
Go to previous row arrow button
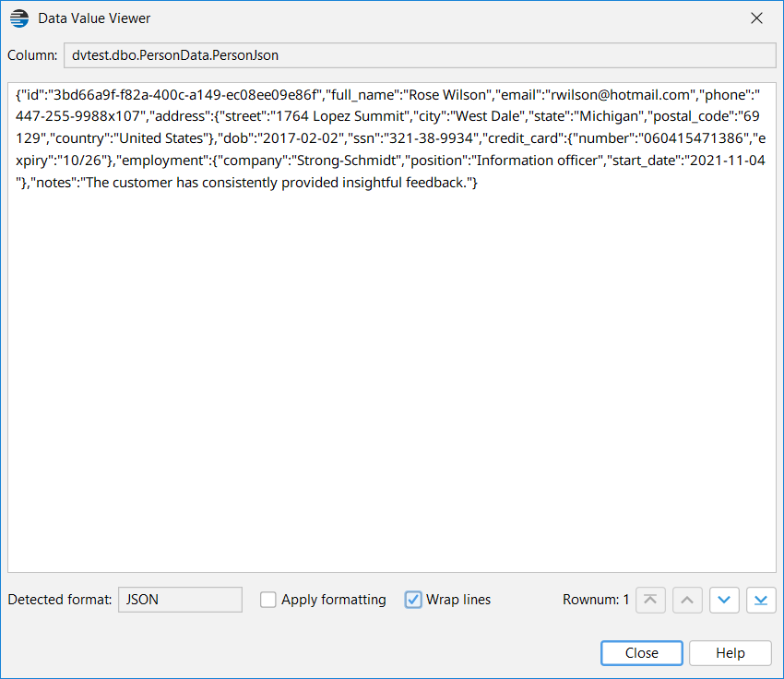coord(687,600)
